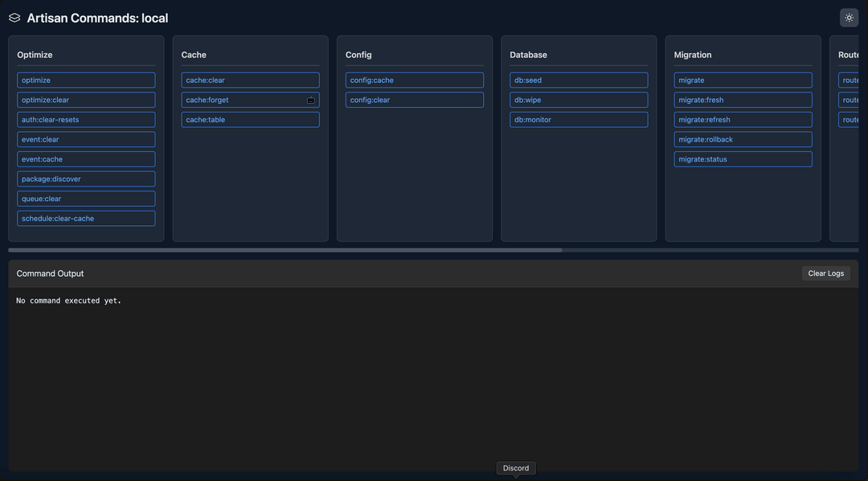Execute the migrate:fresh command

pos(743,100)
